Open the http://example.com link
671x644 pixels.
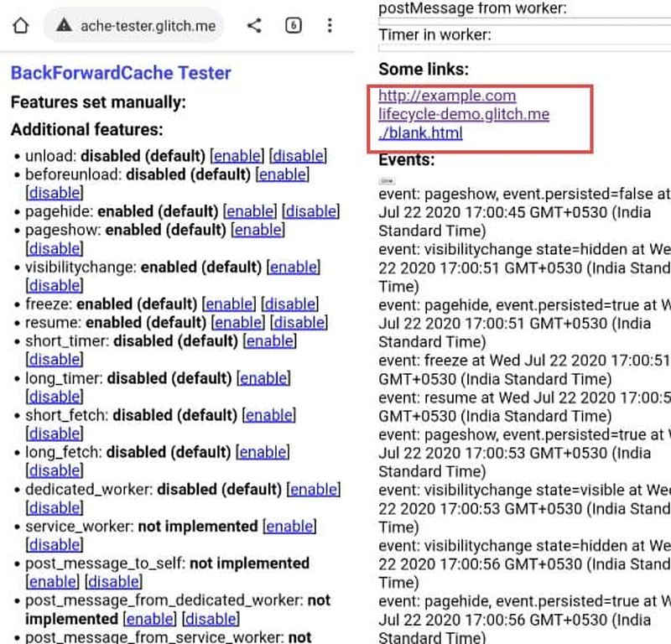pyautogui.click(x=447, y=96)
